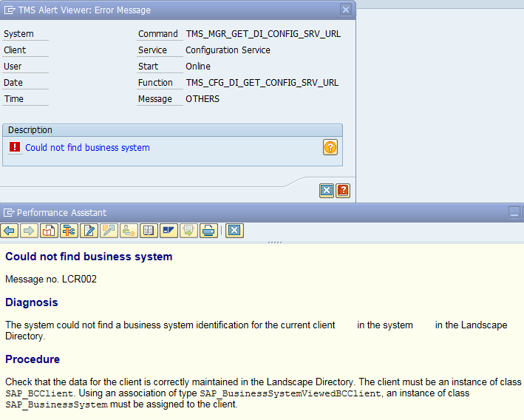Click the Date field label
The height and width of the screenshot is (420, 524).
[x=13, y=83]
